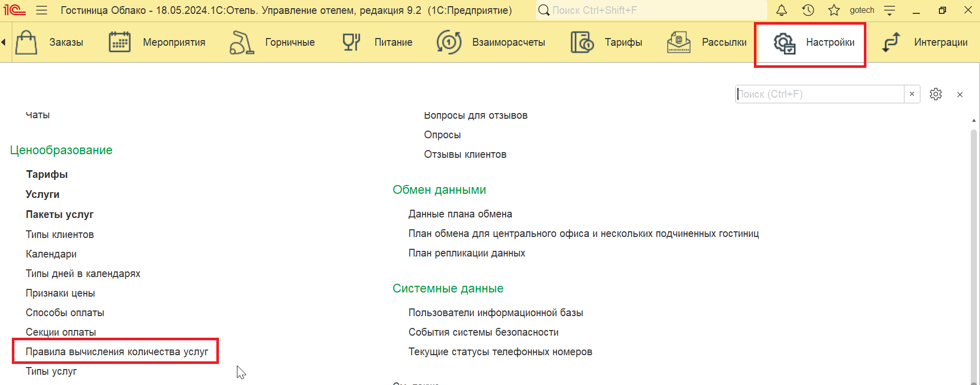Click the Системные данные group heading

448,288
